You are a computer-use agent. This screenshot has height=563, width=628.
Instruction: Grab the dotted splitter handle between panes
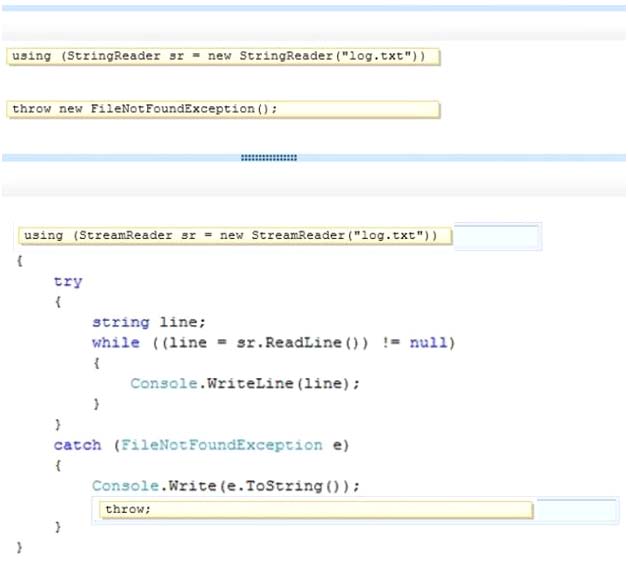[269, 158]
